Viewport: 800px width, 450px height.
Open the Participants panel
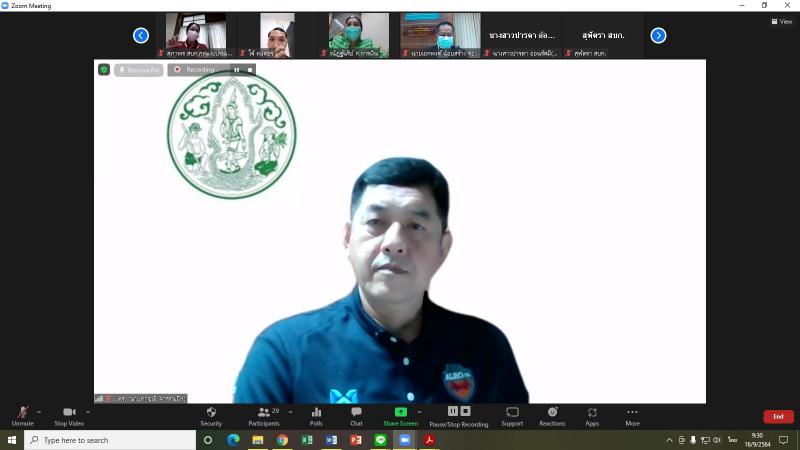click(x=264, y=416)
